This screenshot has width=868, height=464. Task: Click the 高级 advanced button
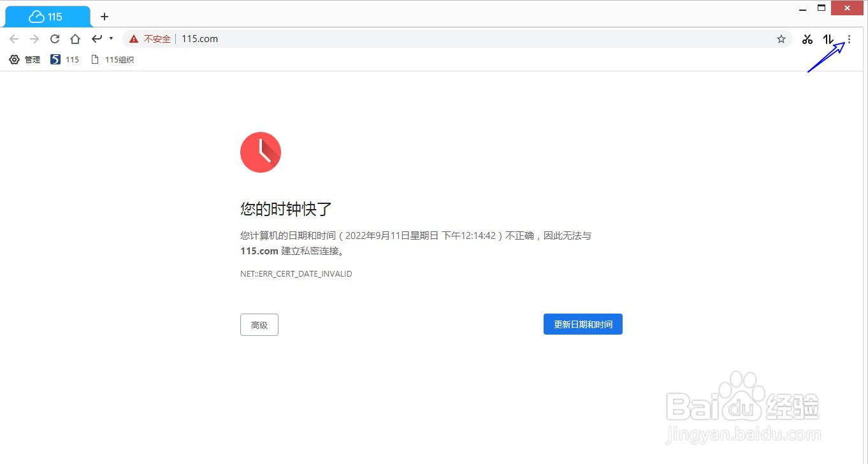tap(259, 324)
